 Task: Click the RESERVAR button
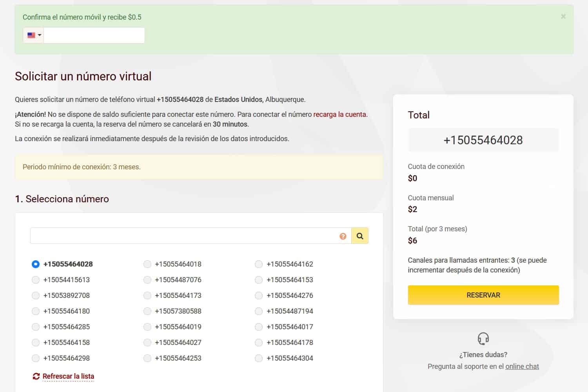pyautogui.click(x=483, y=295)
